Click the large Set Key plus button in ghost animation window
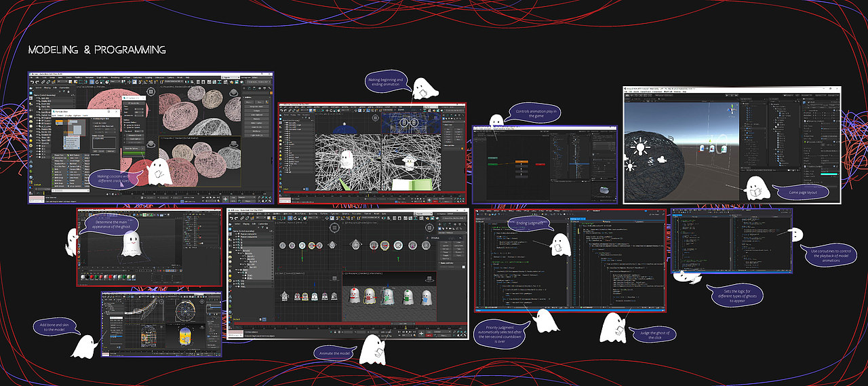Viewport: 868px width, 386px height. click(x=421, y=334)
